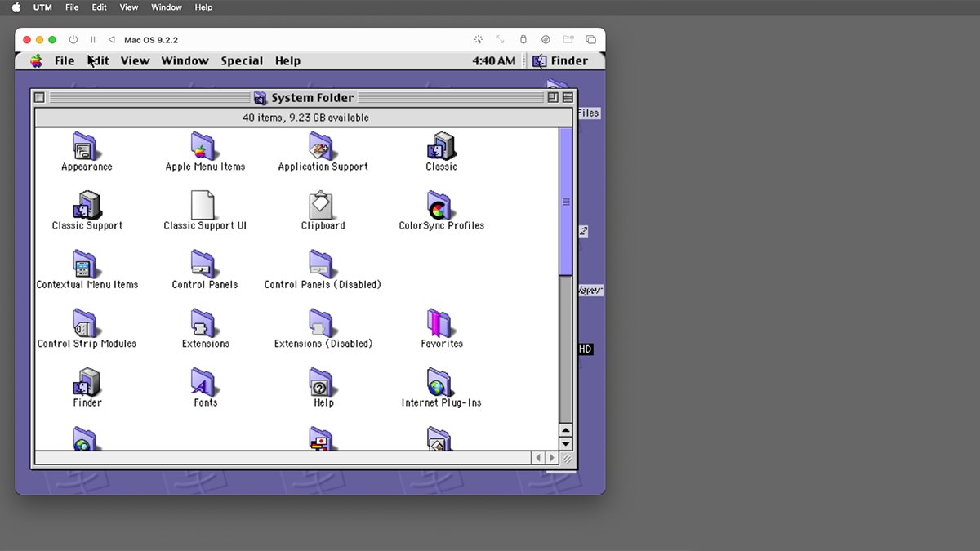
Task: Open the macOS host Help menu
Action: [x=203, y=7]
